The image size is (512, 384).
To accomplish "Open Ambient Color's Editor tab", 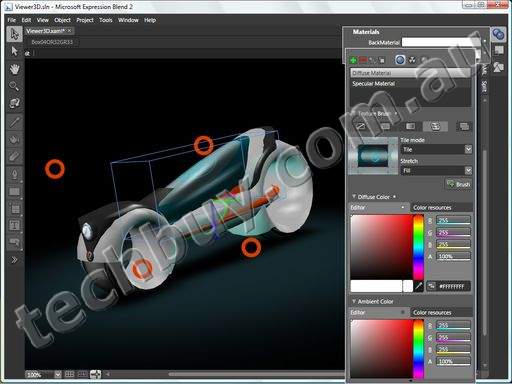I will 378,312.
